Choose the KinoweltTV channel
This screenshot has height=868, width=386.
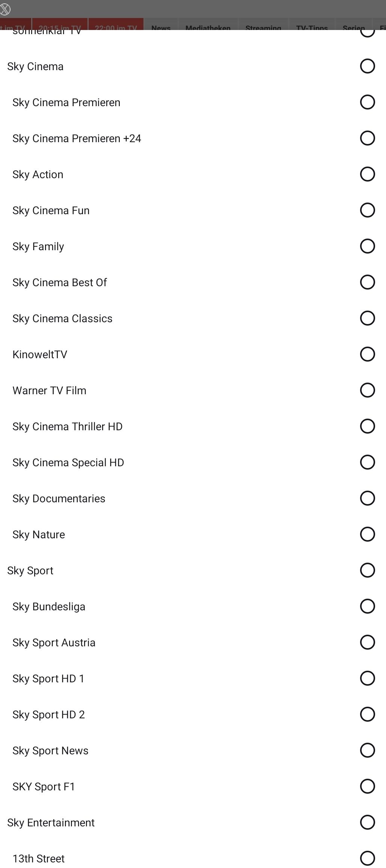point(367,354)
